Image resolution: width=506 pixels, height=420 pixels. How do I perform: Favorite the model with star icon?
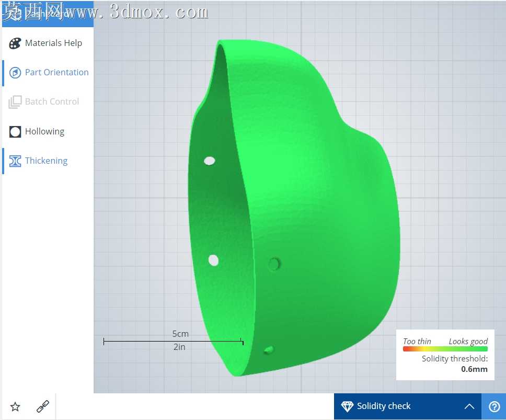15,406
